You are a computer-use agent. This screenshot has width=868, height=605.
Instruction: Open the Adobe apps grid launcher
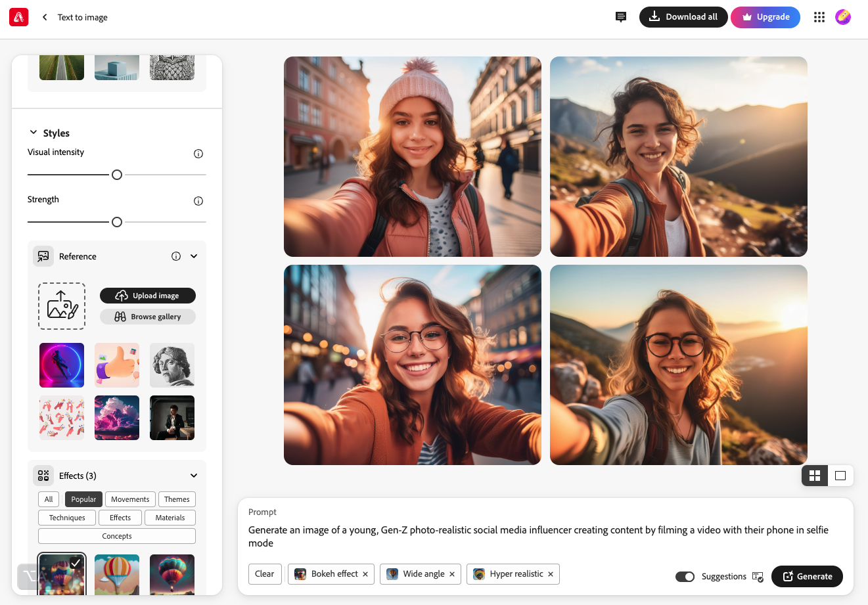[x=819, y=17]
